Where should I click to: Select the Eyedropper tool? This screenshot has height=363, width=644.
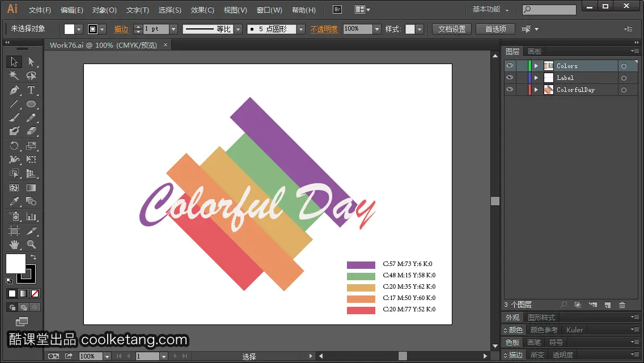coord(14,201)
